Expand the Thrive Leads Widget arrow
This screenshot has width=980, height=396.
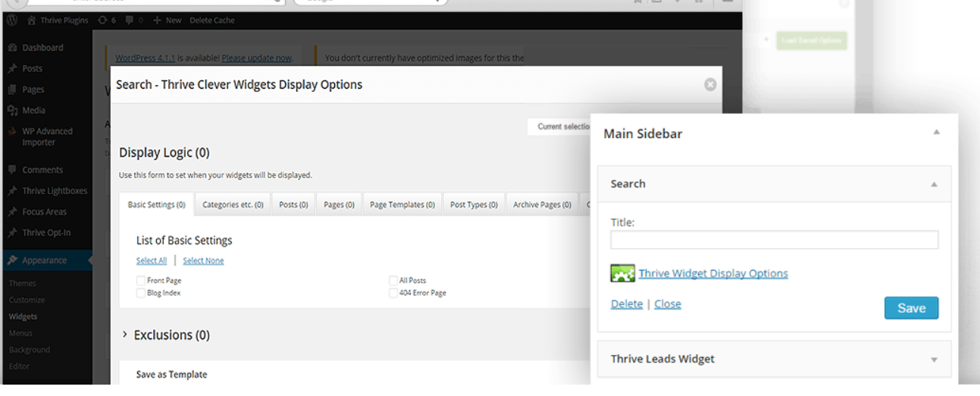934,360
